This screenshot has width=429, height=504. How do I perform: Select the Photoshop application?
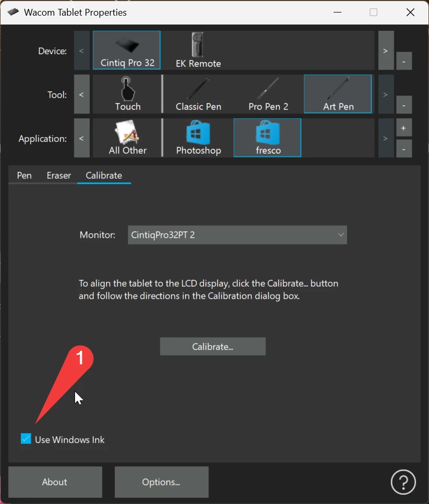click(198, 138)
